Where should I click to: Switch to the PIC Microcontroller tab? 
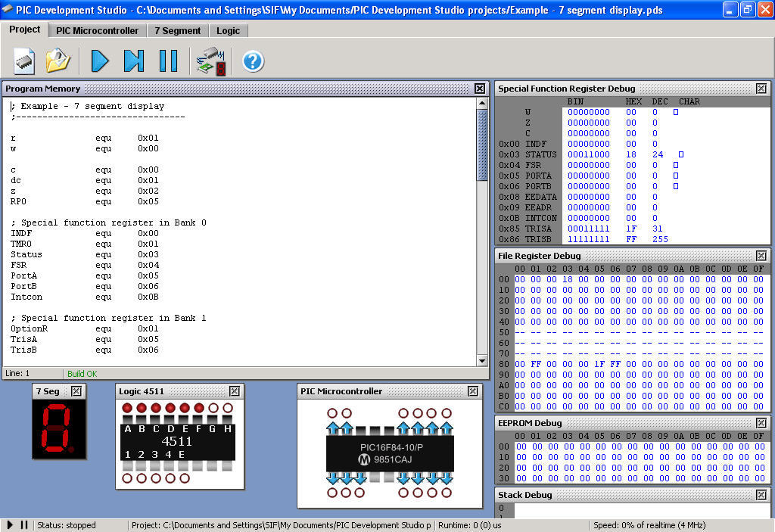pyautogui.click(x=97, y=30)
